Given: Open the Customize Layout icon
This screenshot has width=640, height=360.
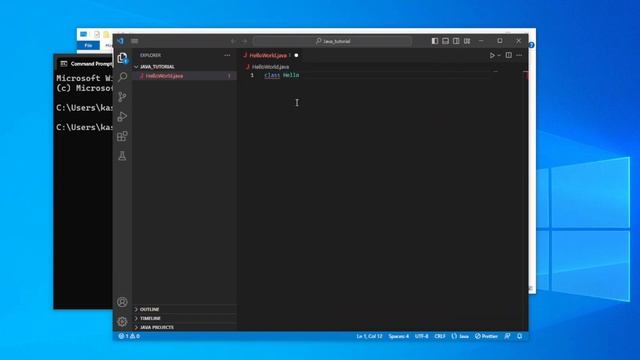Looking at the screenshot, I should 467,41.
